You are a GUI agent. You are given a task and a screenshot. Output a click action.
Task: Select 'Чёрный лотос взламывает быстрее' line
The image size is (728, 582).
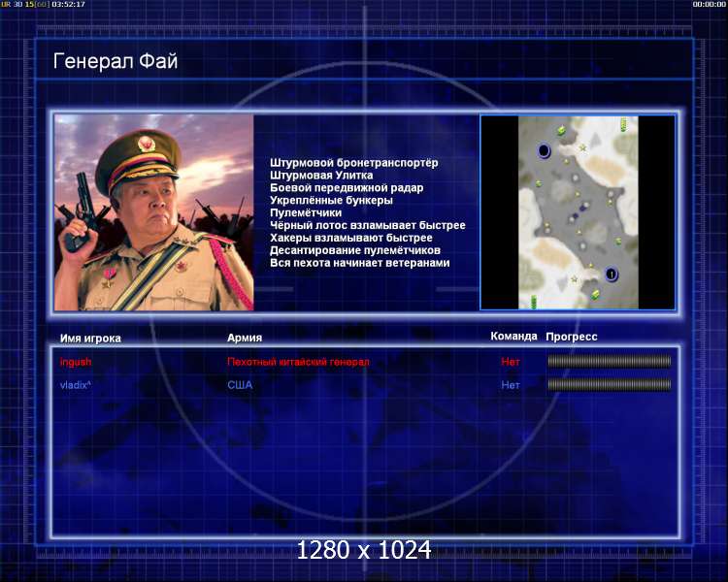(367, 226)
